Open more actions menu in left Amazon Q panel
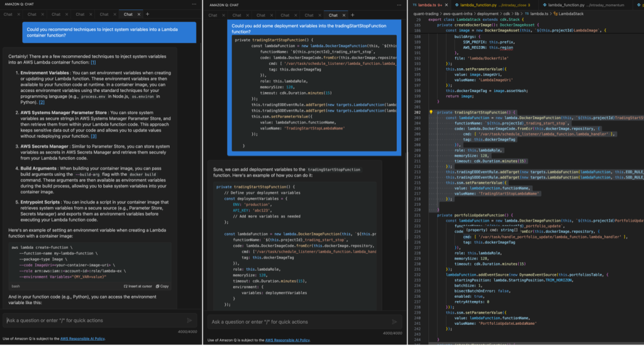 click(194, 4)
